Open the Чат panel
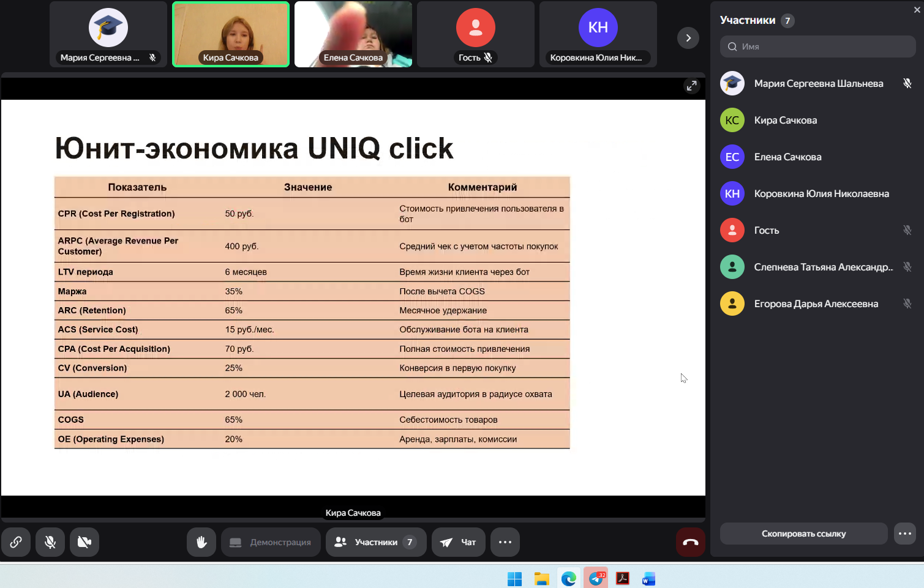Viewport: 924px width, 588px height. 458,542
